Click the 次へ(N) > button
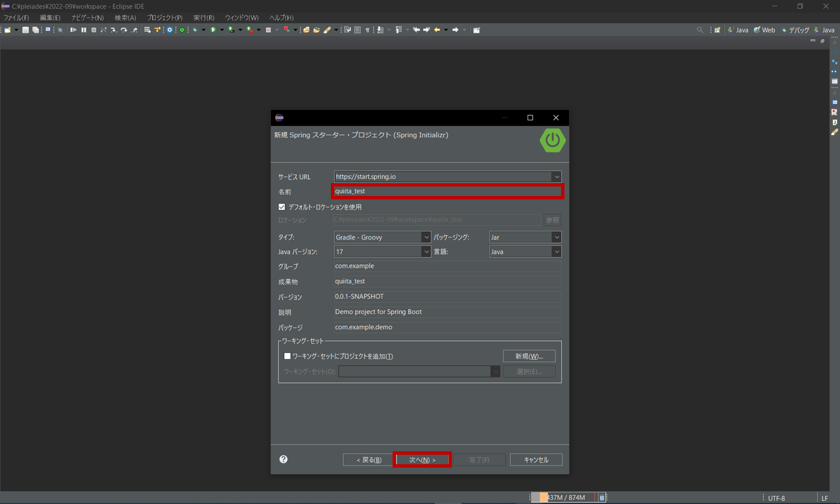The image size is (840, 504). coord(422,460)
